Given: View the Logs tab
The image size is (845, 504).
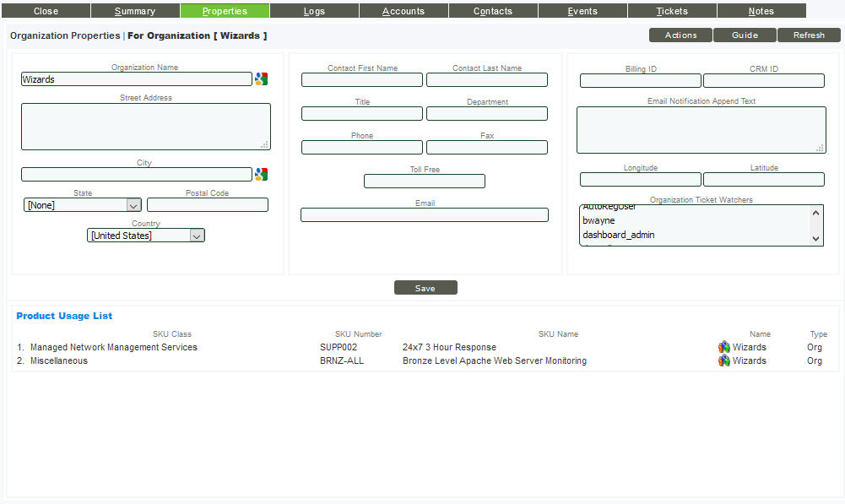Looking at the screenshot, I should 313,11.
